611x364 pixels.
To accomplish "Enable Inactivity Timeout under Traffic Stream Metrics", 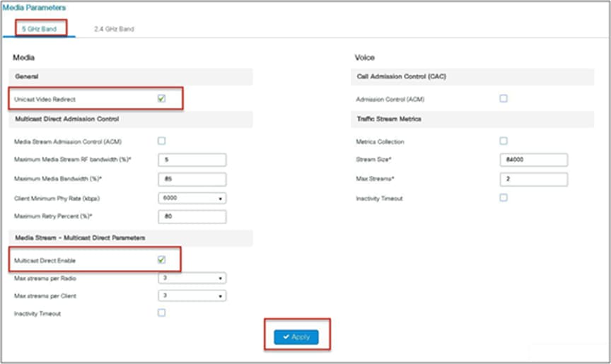I will pos(504,198).
